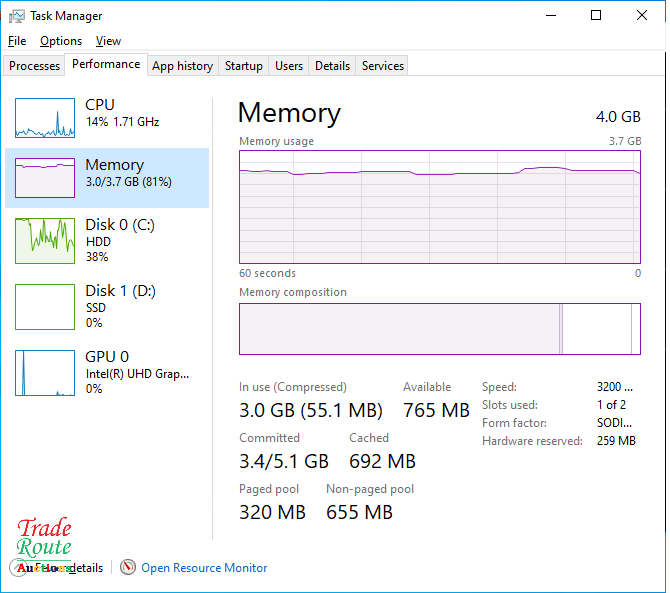Image resolution: width=670 pixels, height=593 pixels.
Task: Click the Resource Monitor icon
Action: click(x=128, y=568)
